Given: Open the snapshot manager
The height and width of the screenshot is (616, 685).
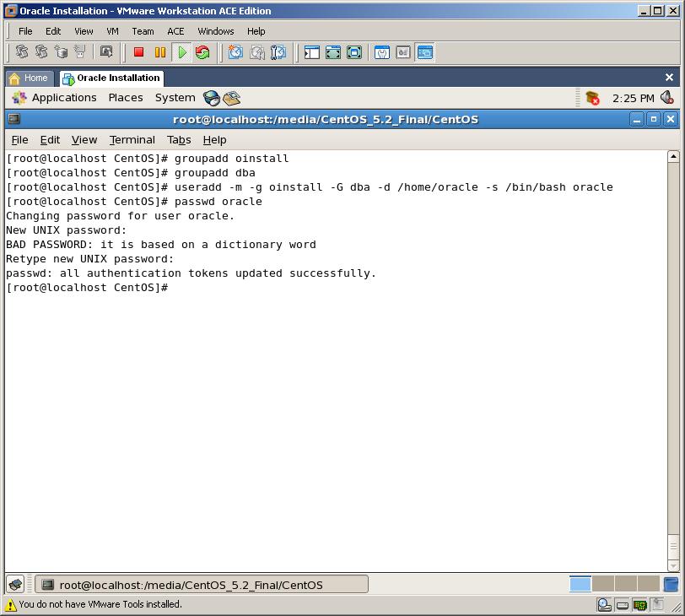Looking at the screenshot, I should pyautogui.click(x=278, y=52).
